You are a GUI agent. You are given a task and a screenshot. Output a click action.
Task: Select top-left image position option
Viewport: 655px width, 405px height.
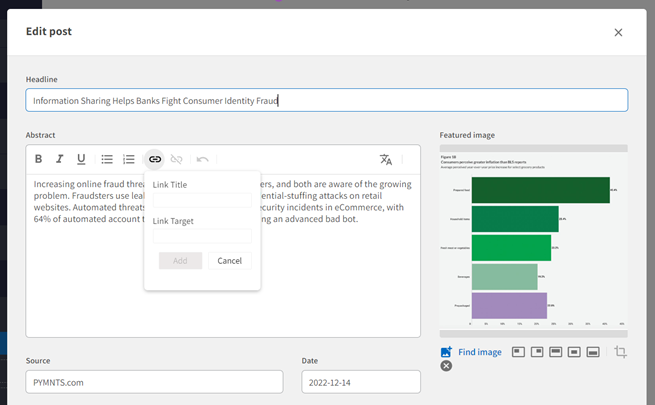517,352
